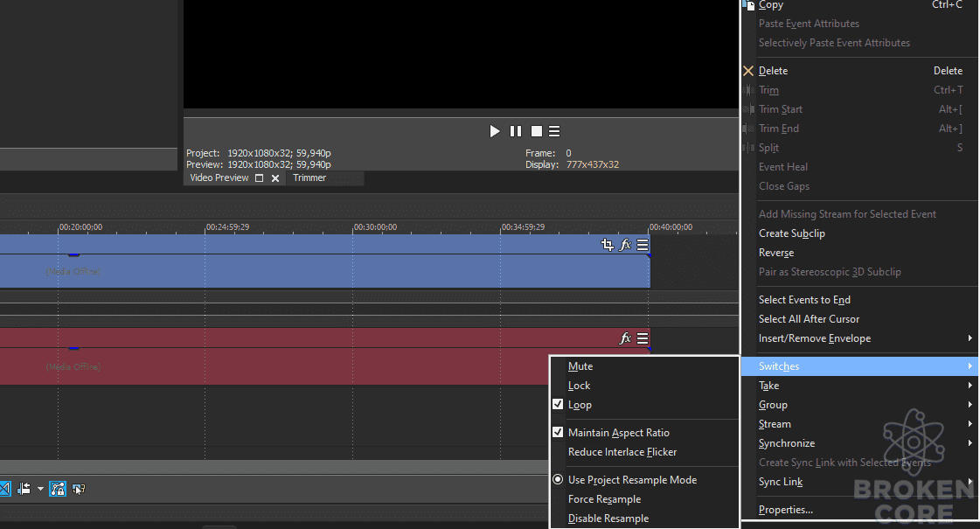Screen dimensions: 980x529
Task: Expand the Insert/Remove Envelope submenu
Action: point(859,338)
